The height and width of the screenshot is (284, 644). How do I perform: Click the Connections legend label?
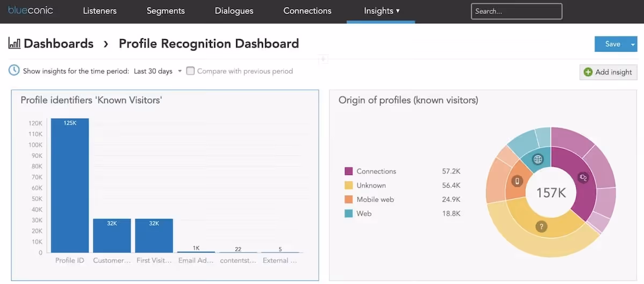376,171
